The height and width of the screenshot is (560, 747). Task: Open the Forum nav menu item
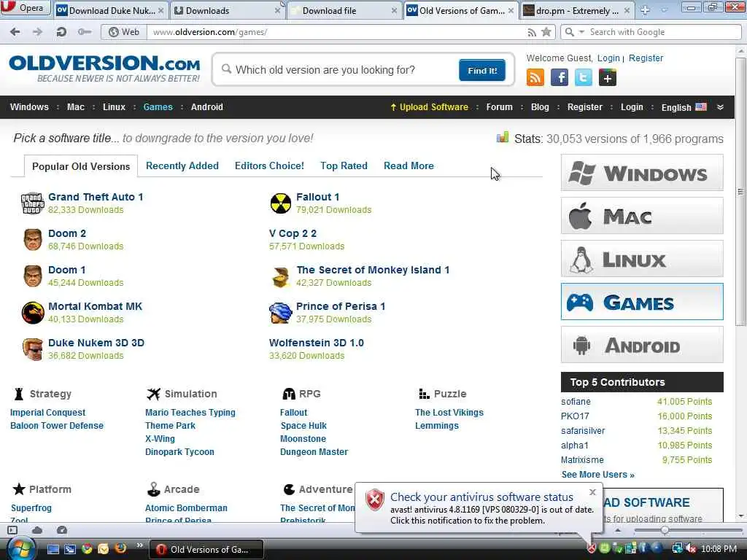(x=499, y=107)
